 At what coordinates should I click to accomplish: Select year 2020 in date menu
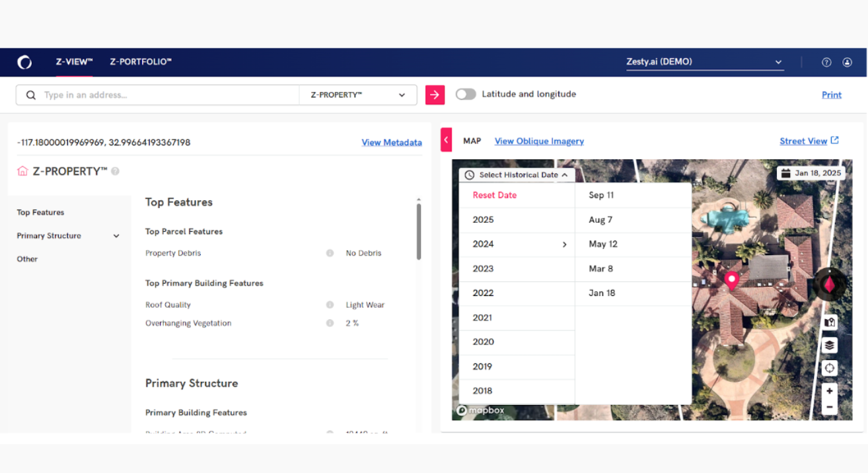517,342
